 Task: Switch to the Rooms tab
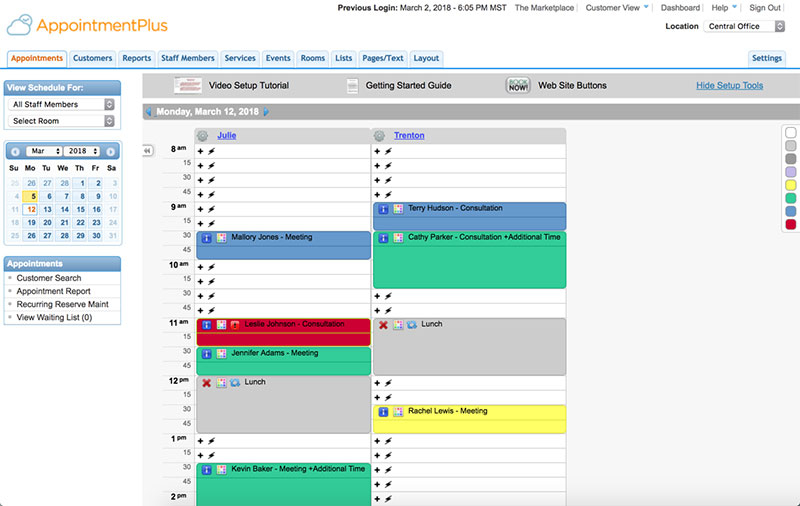tap(313, 58)
